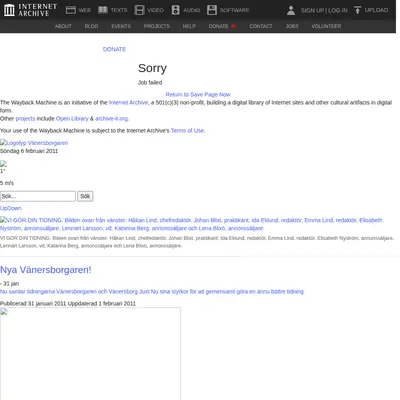The width and height of the screenshot is (400, 400).
Task: Click the VI GÖR DIN TIDNING image link
Action: point(191,224)
